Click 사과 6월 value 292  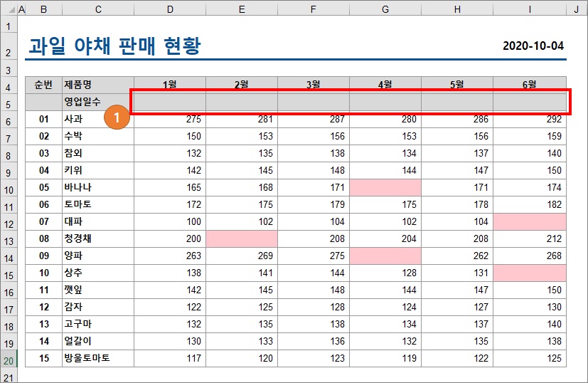click(530, 119)
